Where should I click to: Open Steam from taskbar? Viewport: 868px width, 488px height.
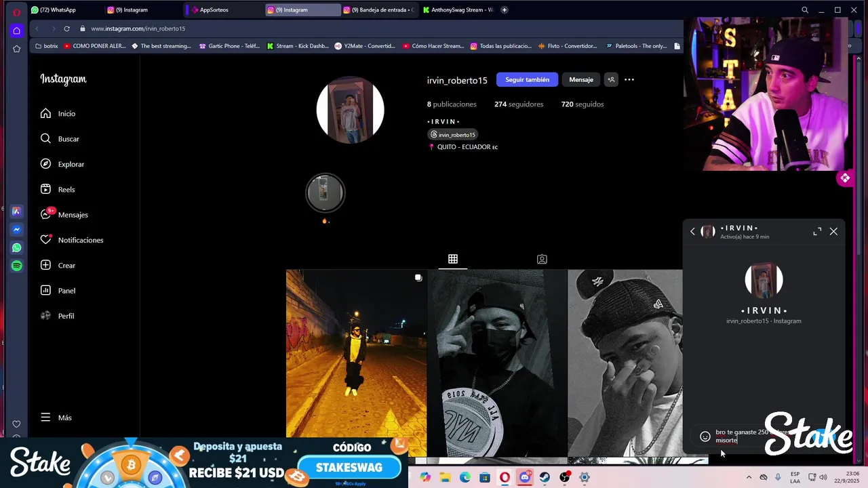pos(545,477)
